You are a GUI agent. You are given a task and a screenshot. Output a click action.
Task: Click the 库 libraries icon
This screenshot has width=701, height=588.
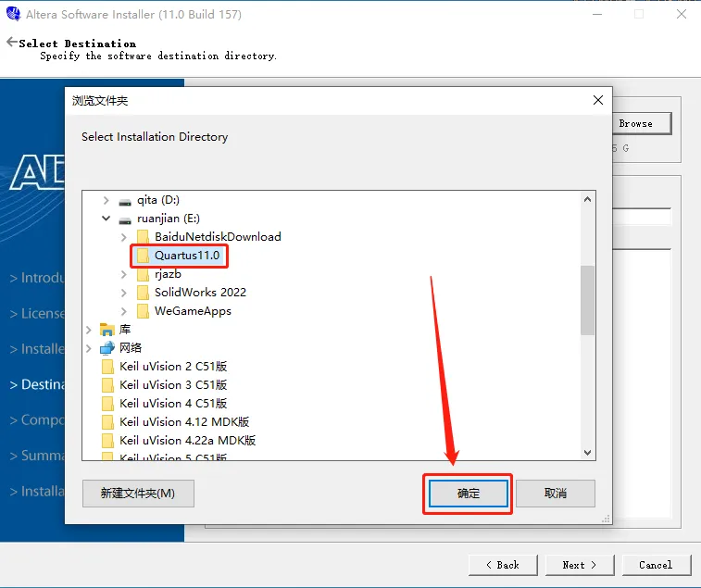[107, 330]
